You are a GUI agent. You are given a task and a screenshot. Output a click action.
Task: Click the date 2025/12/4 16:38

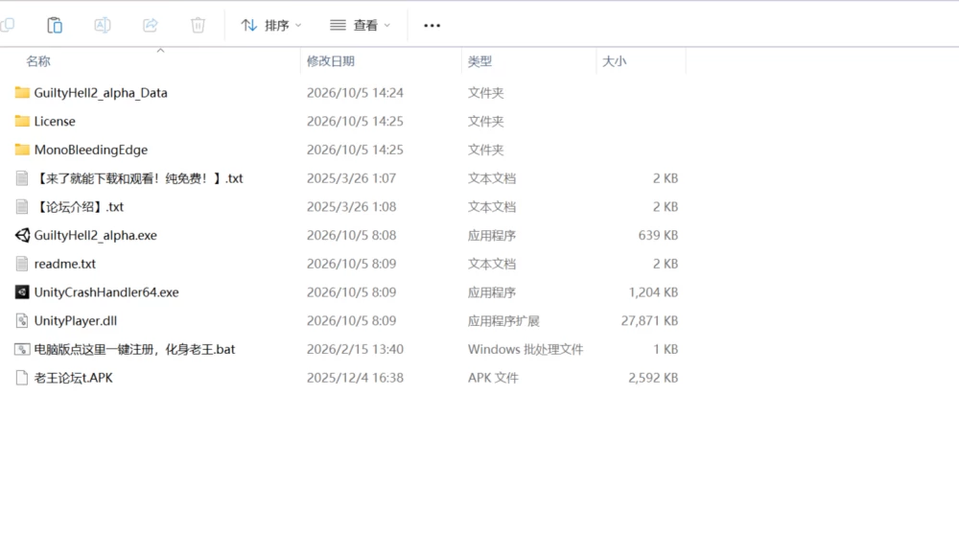point(355,378)
